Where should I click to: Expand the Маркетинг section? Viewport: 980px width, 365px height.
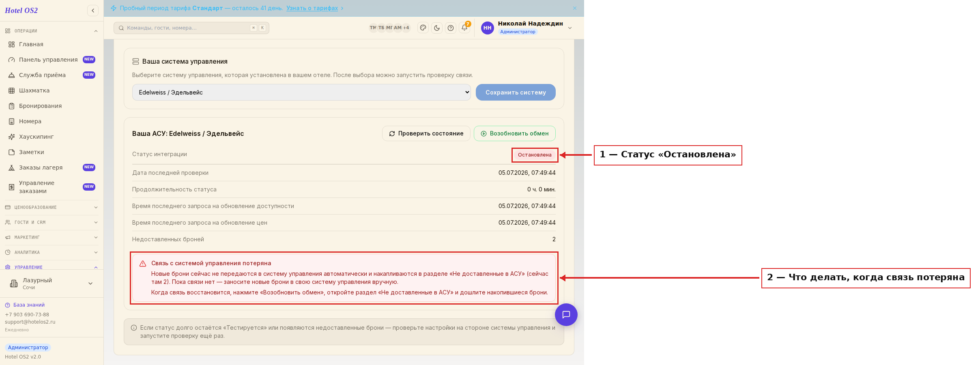52,237
